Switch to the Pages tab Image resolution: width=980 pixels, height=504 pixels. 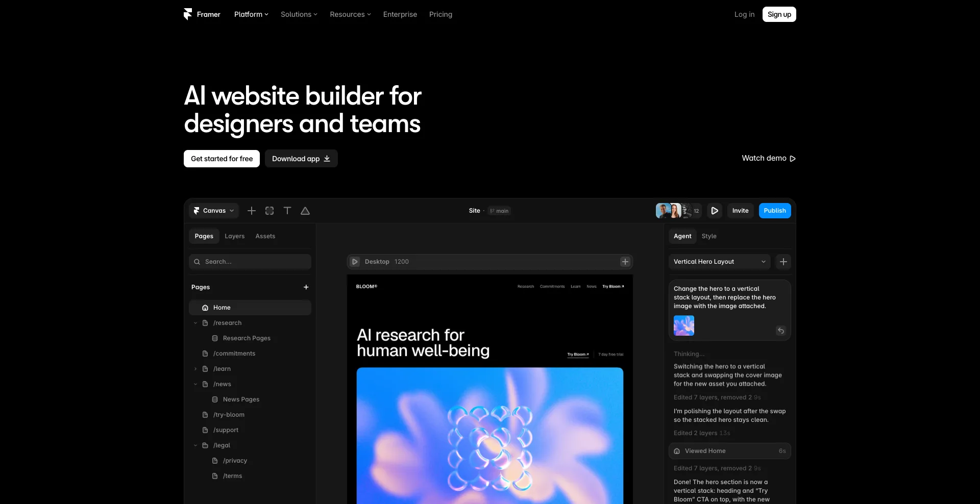(x=204, y=236)
